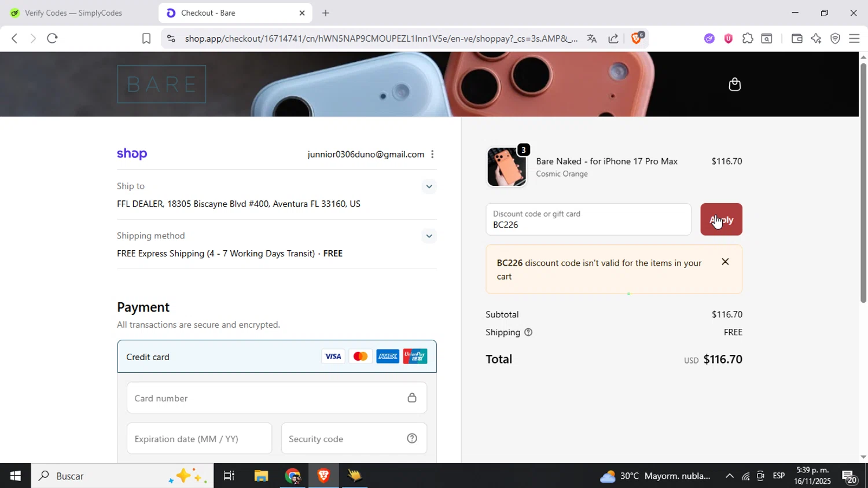868x488 pixels.
Task: Focus the discount code input field
Action: (589, 219)
